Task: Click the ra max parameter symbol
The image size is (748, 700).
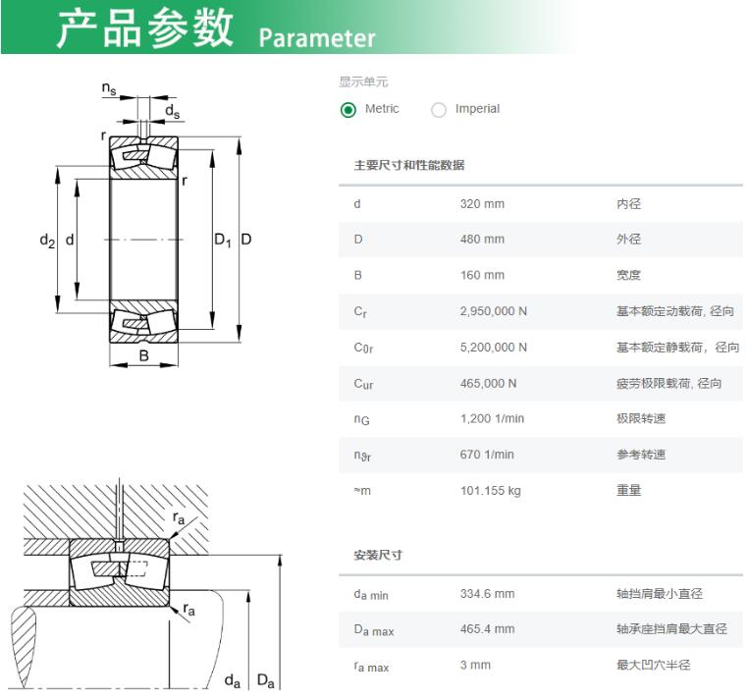Action: (x=371, y=667)
